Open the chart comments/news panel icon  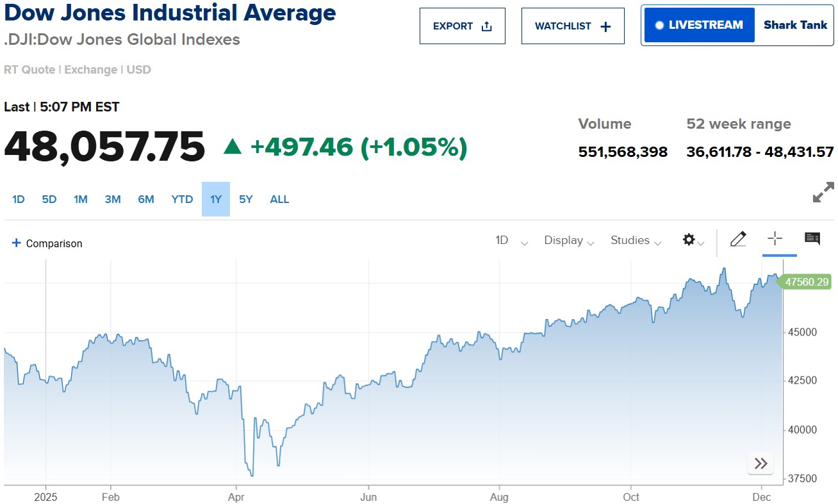click(x=812, y=238)
